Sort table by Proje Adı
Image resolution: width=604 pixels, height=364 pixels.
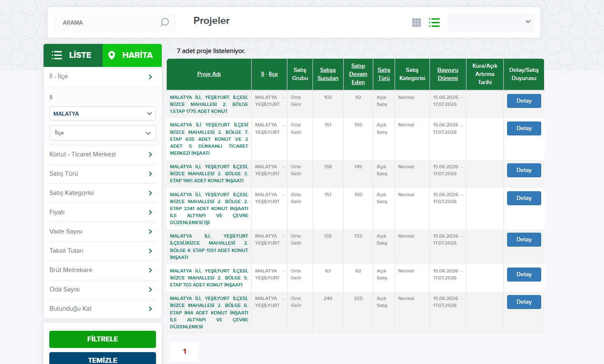(x=209, y=74)
